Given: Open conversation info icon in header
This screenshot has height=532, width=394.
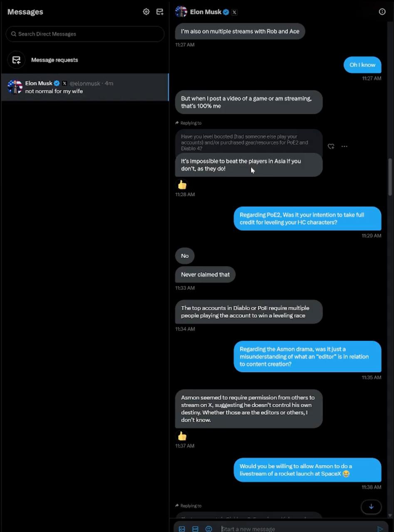Looking at the screenshot, I should tap(382, 12).
